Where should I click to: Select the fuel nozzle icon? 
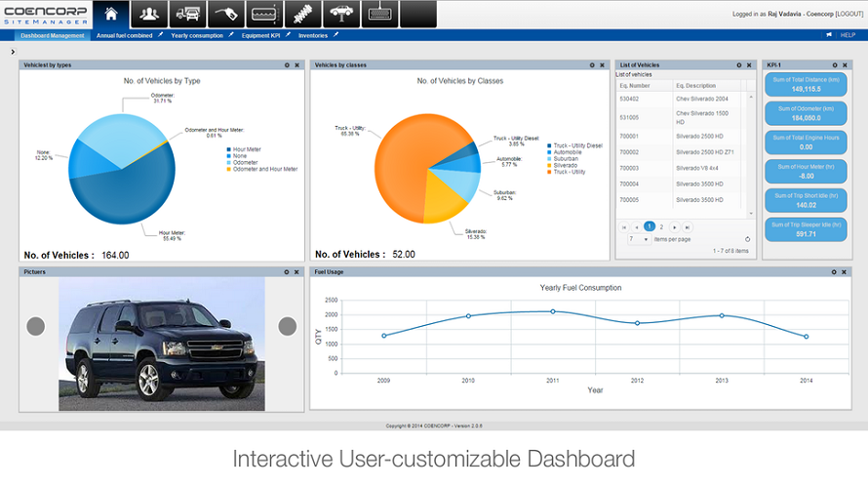(x=226, y=15)
